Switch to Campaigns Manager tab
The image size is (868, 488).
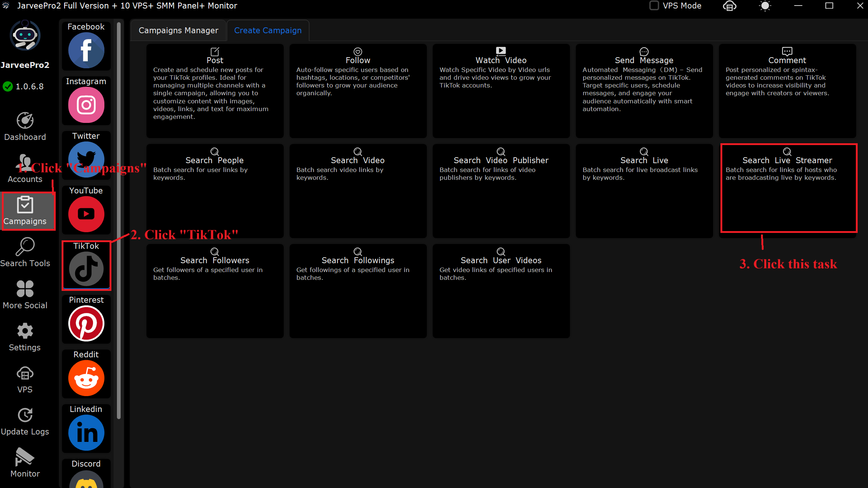click(178, 30)
